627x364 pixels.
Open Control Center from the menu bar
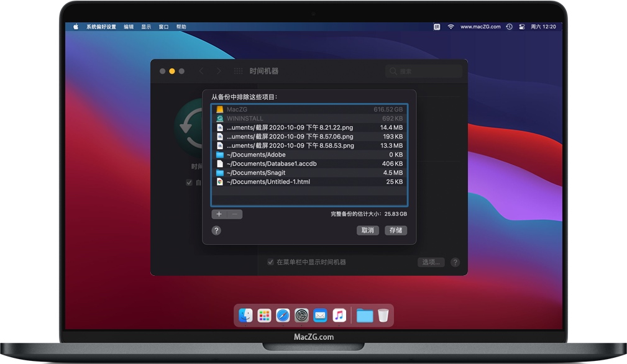click(x=521, y=27)
